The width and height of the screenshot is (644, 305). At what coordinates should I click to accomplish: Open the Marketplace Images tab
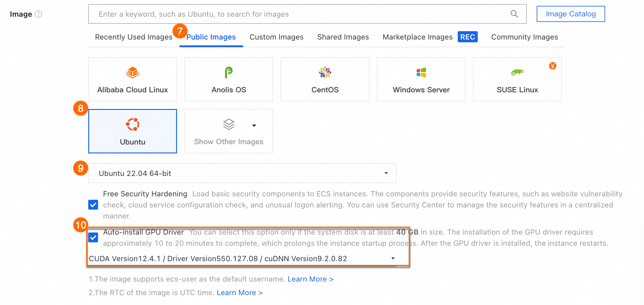(x=417, y=37)
